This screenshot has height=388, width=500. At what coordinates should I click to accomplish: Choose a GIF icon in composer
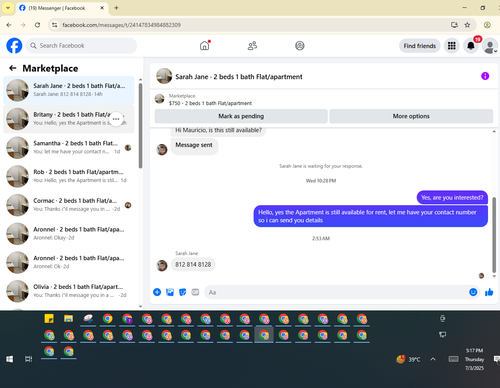click(x=195, y=292)
